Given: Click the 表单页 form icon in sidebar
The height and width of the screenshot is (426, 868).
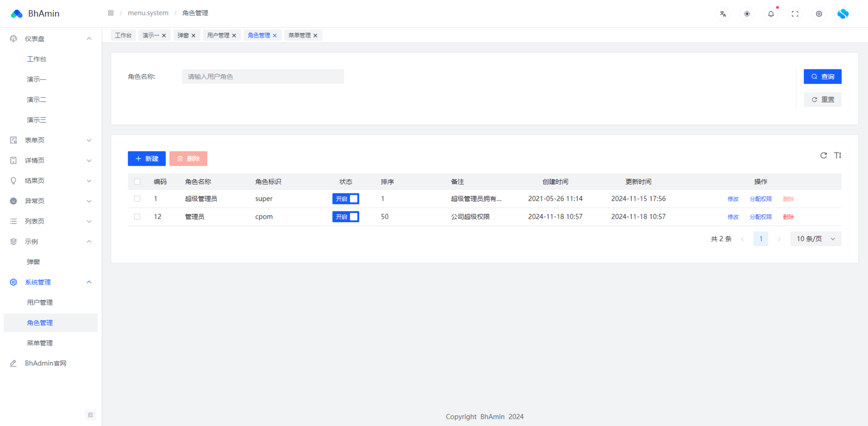Looking at the screenshot, I should pos(14,140).
